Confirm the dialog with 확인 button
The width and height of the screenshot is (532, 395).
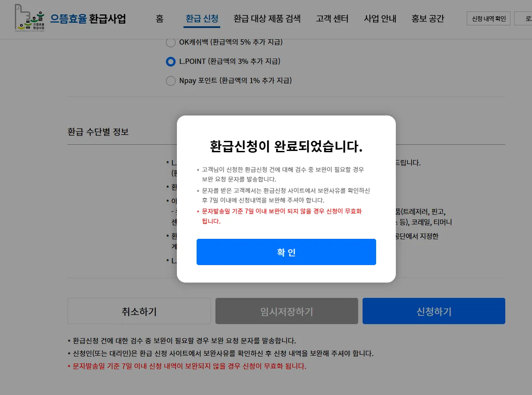coord(286,252)
